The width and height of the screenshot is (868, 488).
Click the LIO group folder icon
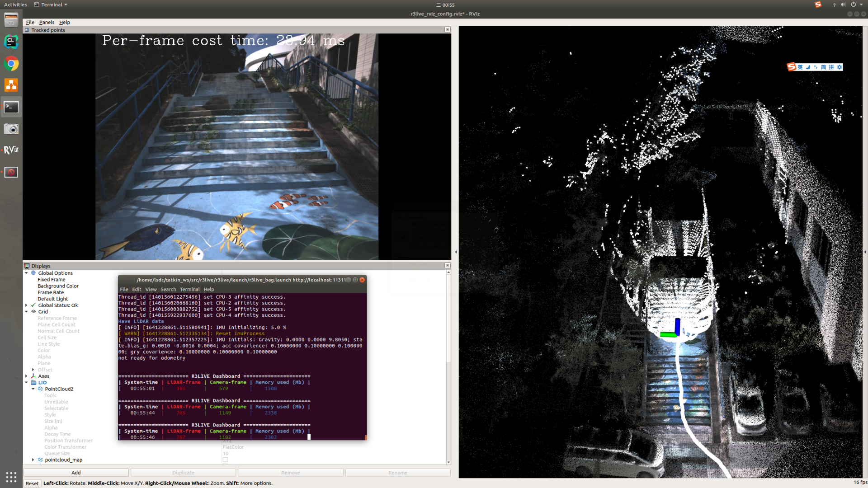pos(33,383)
